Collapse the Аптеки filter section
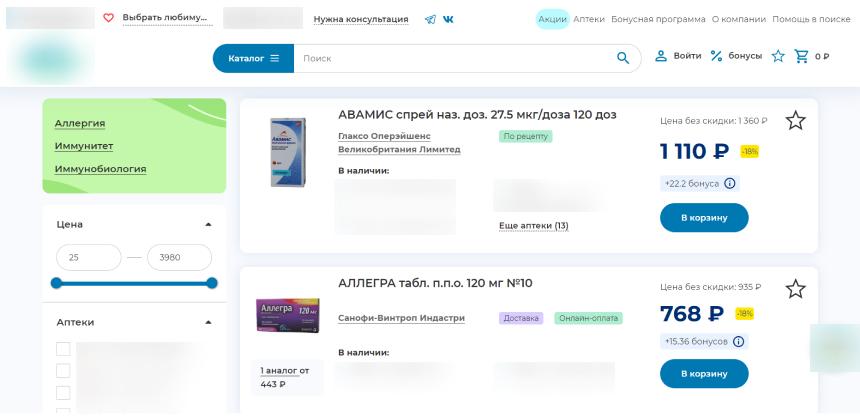 pos(208,323)
